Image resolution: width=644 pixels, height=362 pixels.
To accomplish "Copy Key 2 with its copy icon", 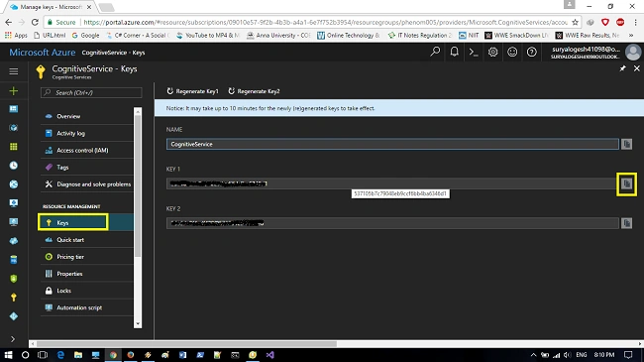I will pos(626,223).
